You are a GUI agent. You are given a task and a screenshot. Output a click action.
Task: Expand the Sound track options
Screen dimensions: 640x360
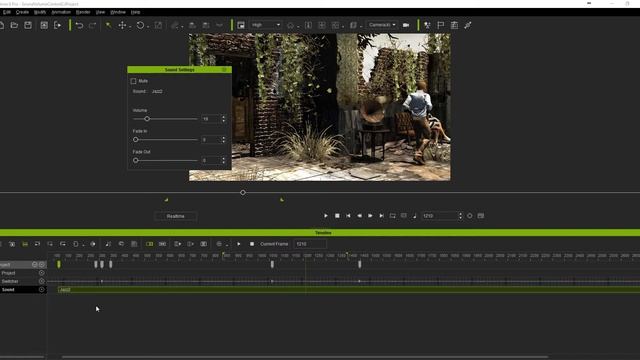coord(41,289)
